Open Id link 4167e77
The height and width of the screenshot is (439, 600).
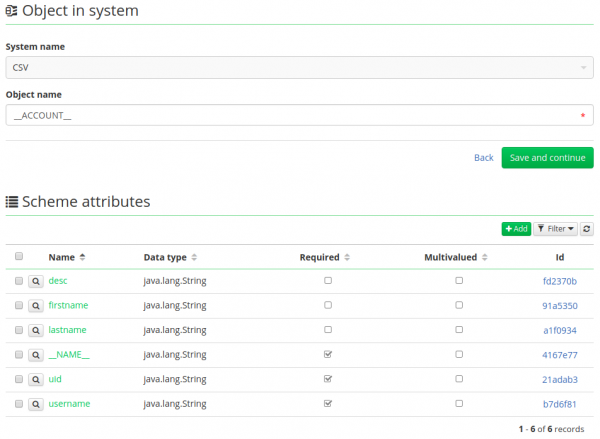point(559,355)
